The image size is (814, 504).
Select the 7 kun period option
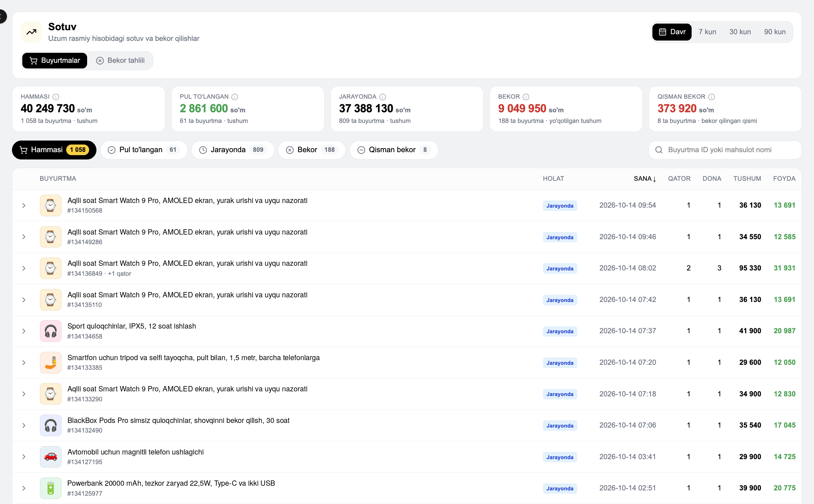(707, 32)
